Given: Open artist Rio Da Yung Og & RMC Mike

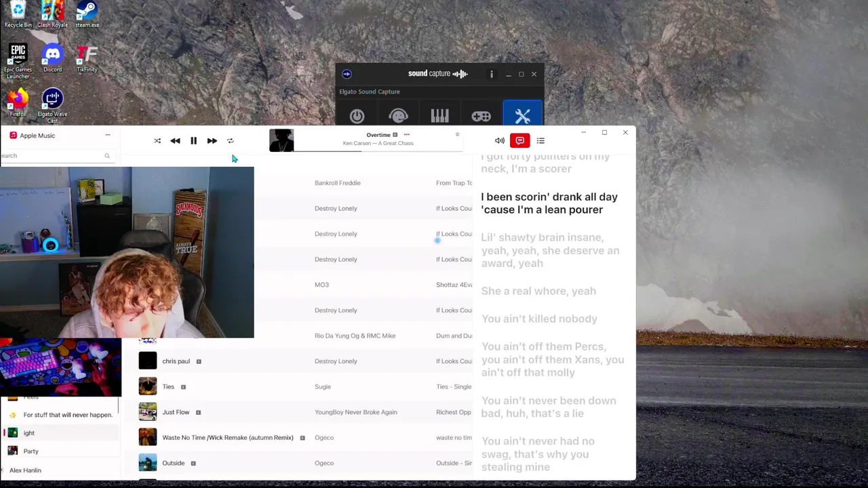Looking at the screenshot, I should pyautogui.click(x=355, y=335).
